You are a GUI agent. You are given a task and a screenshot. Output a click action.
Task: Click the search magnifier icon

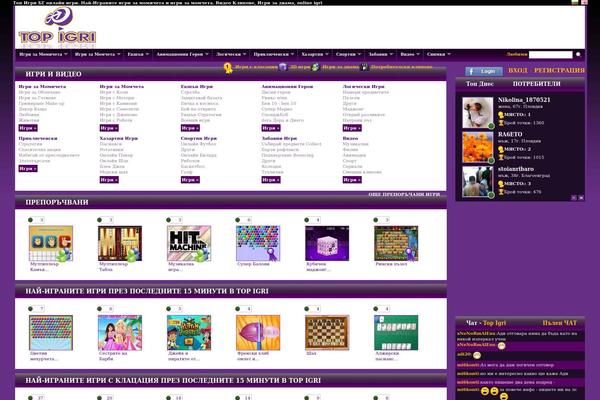tap(578, 55)
